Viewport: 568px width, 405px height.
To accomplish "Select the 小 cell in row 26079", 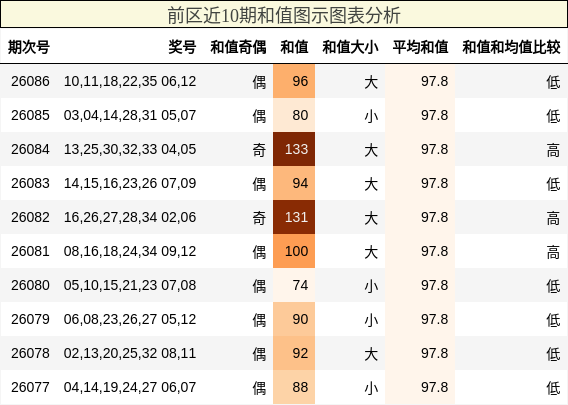I will [371, 320].
